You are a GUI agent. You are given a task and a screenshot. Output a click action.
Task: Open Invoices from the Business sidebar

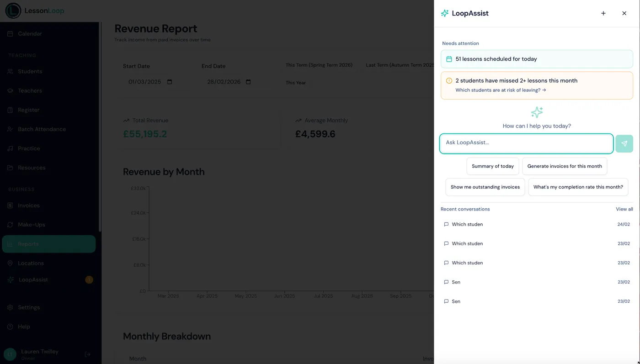point(28,205)
